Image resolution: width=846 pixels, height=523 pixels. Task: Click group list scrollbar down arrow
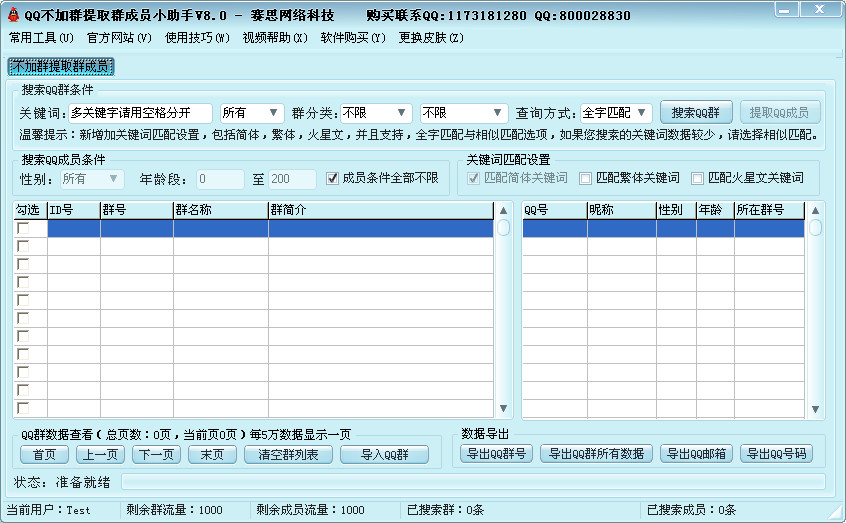tap(503, 409)
